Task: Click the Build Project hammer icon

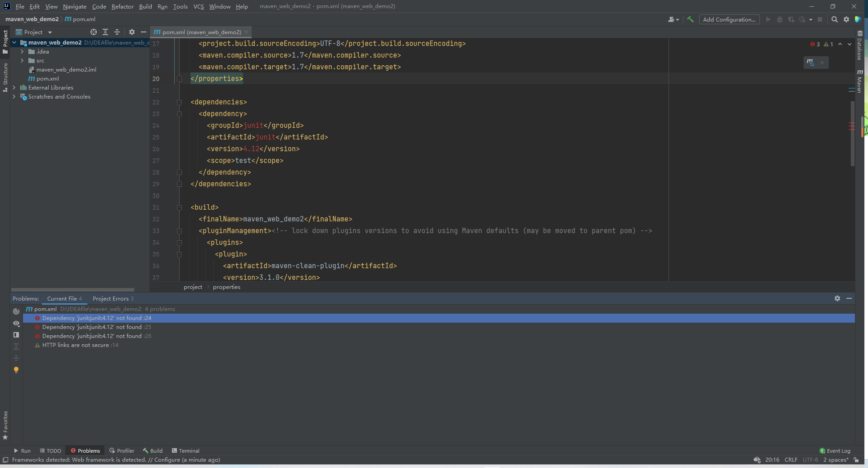Action: (690, 19)
